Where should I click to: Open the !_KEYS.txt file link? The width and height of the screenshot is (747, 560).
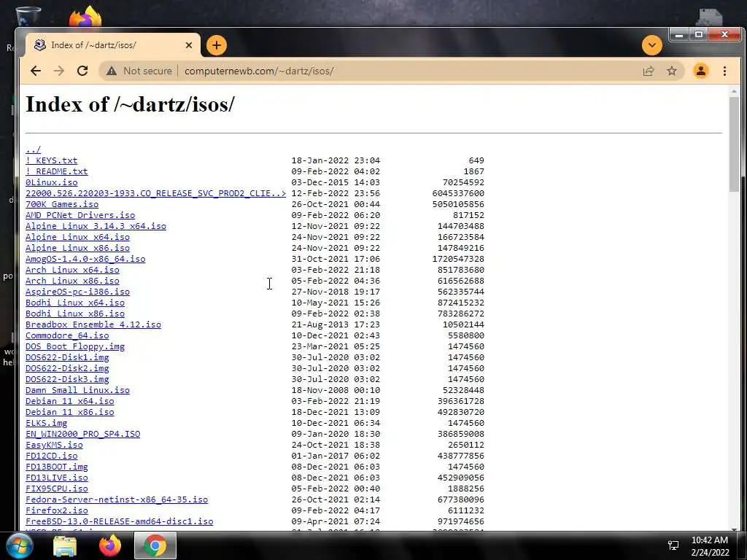[52, 160]
